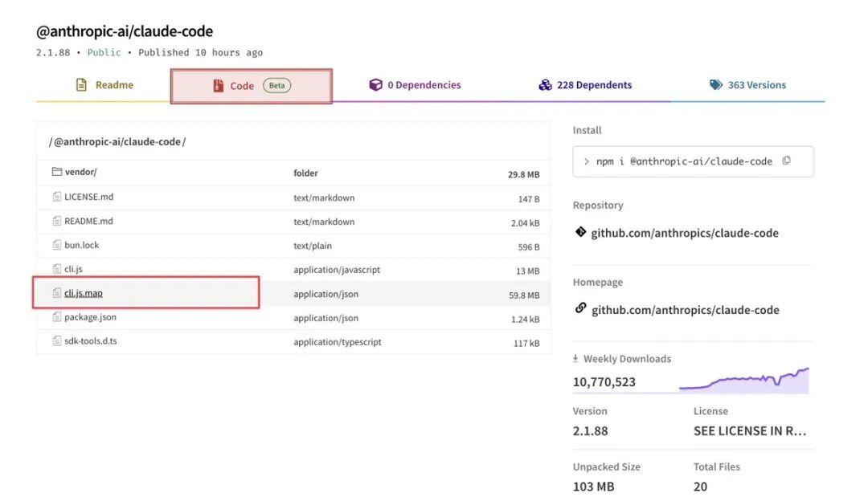Open the cli.js file

coord(73,269)
